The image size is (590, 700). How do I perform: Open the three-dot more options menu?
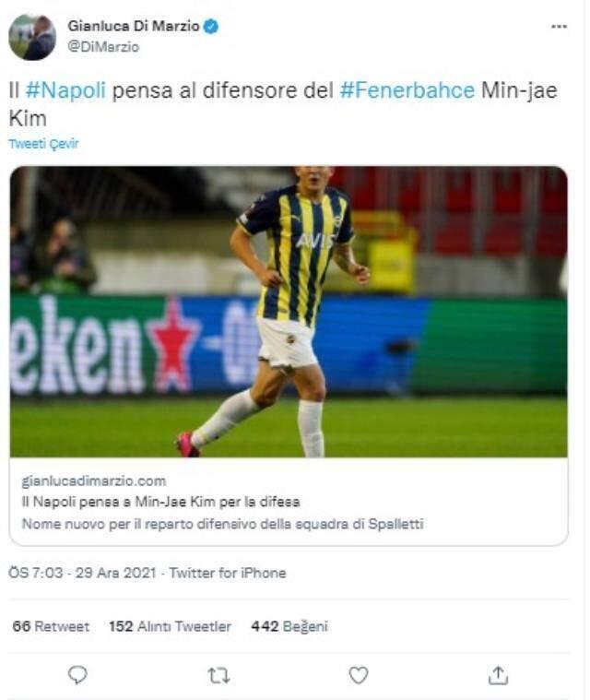click(559, 28)
